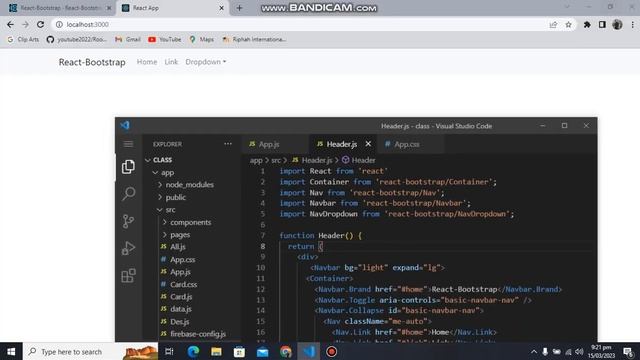Viewport: 640px width, 360px height.
Task: Collapse the app folder
Action: [x=167, y=173]
